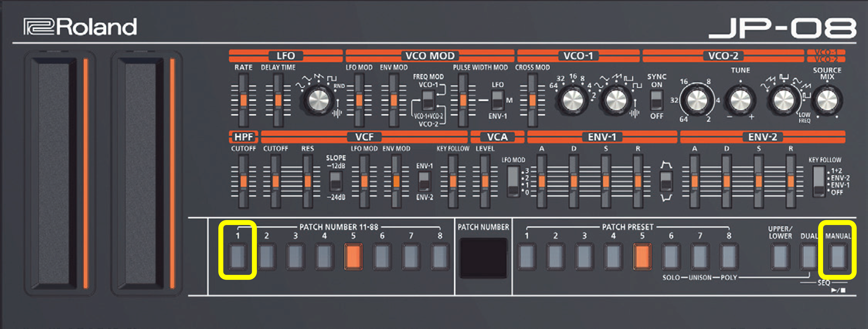Click the VCF LFO Mod slider

click(364, 181)
